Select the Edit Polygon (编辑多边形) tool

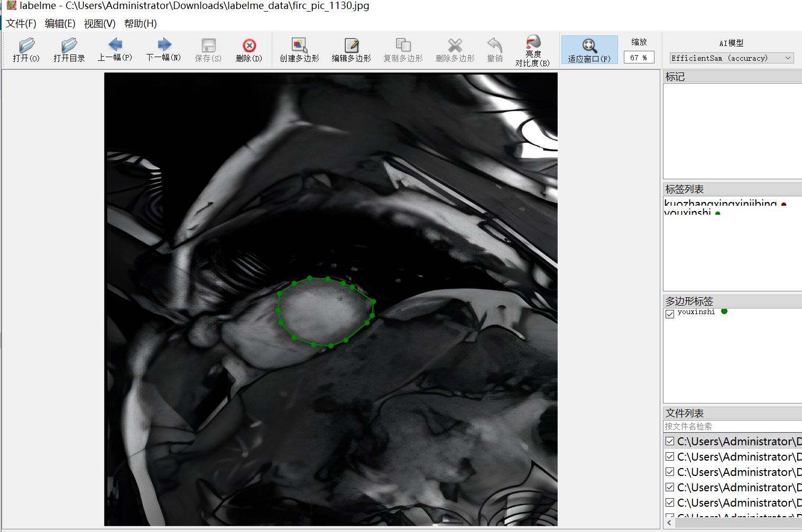click(351, 50)
